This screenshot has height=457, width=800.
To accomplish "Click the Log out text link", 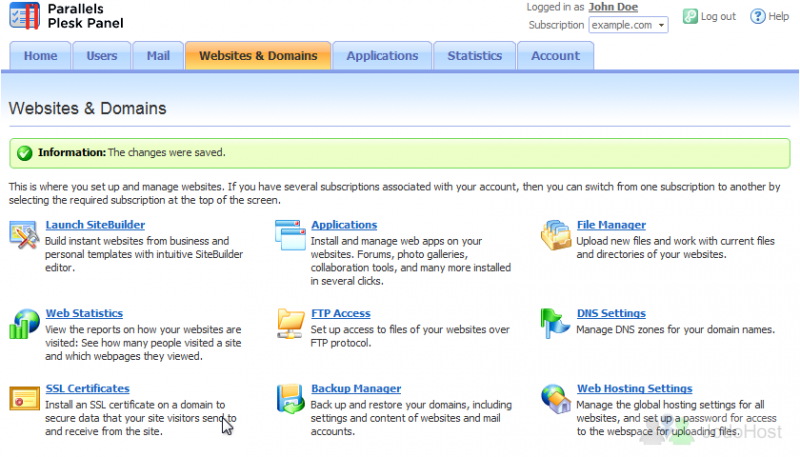I will [x=718, y=16].
